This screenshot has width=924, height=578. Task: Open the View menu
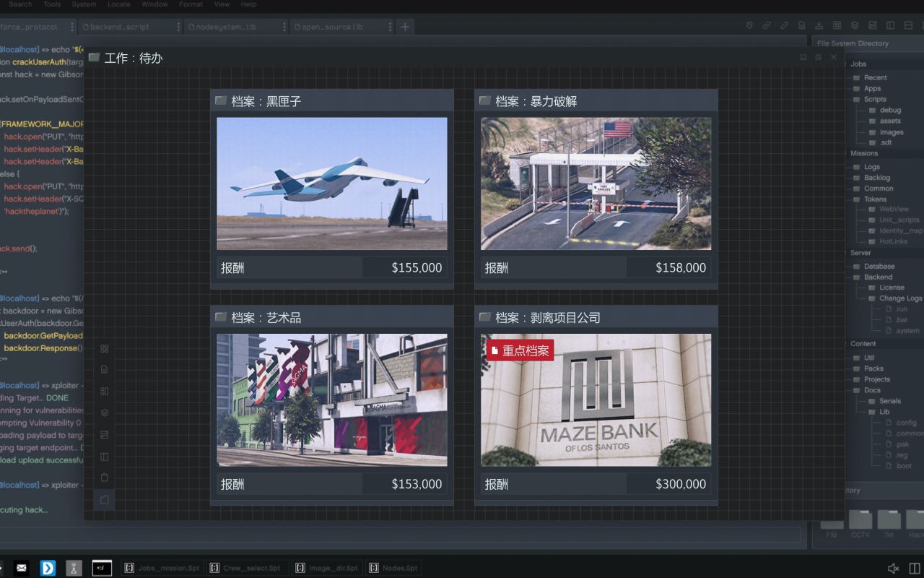pyautogui.click(x=222, y=4)
